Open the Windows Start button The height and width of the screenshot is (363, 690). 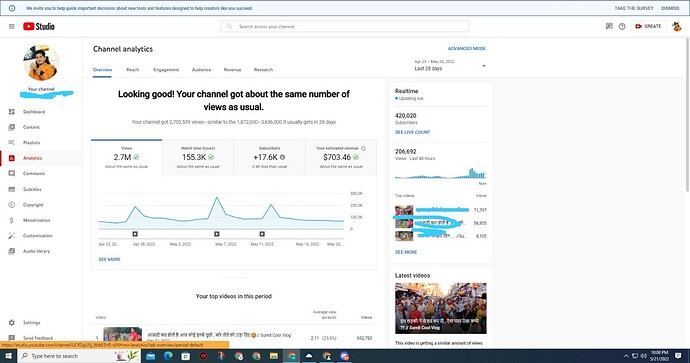[x=8, y=356]
